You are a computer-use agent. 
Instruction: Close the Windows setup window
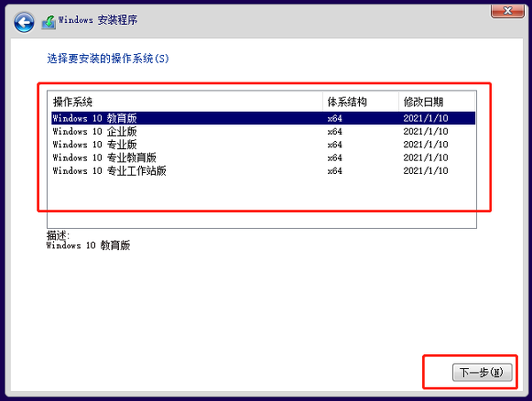pos(507,11)
